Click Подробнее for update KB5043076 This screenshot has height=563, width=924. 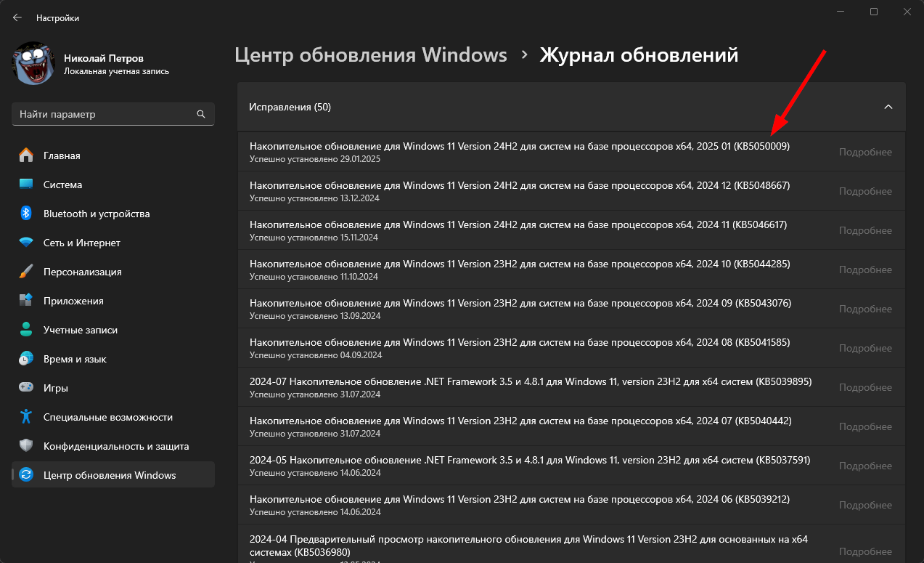point(865,309)
